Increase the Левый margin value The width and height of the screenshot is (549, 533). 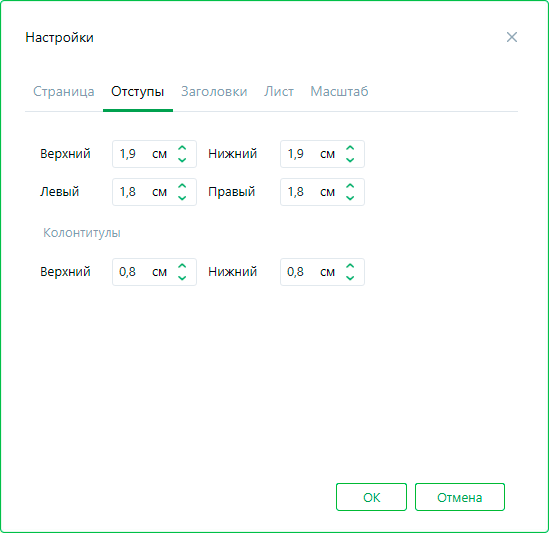182,186
